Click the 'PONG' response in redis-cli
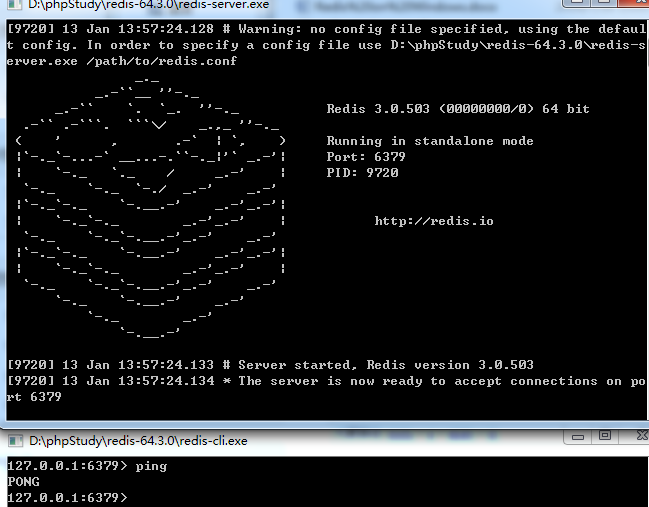This screenshot has width=649, height=507. click(24, 482)
